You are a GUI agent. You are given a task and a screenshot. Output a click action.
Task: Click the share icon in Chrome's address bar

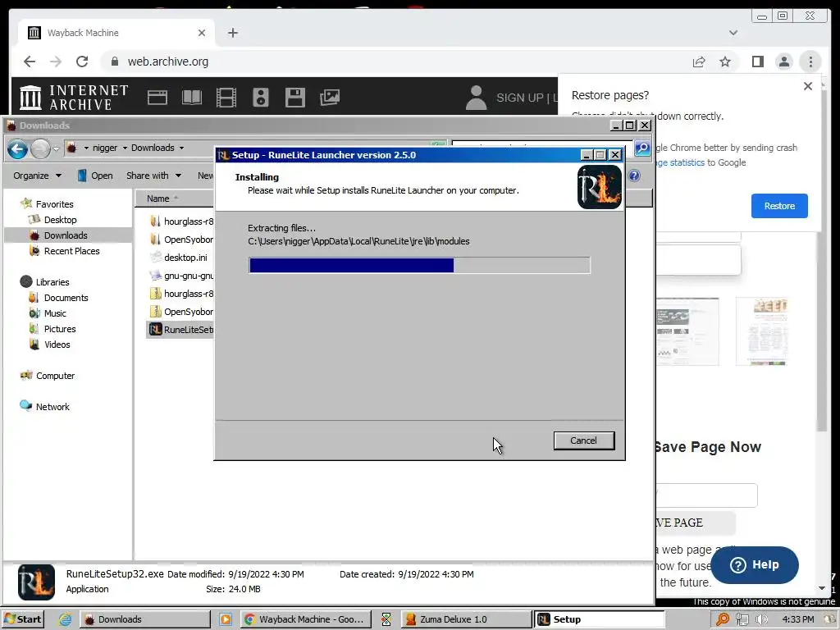point(699,62)
